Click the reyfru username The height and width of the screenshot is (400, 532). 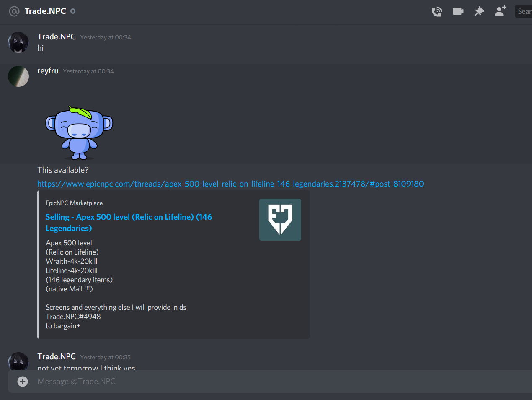point(48,71)
